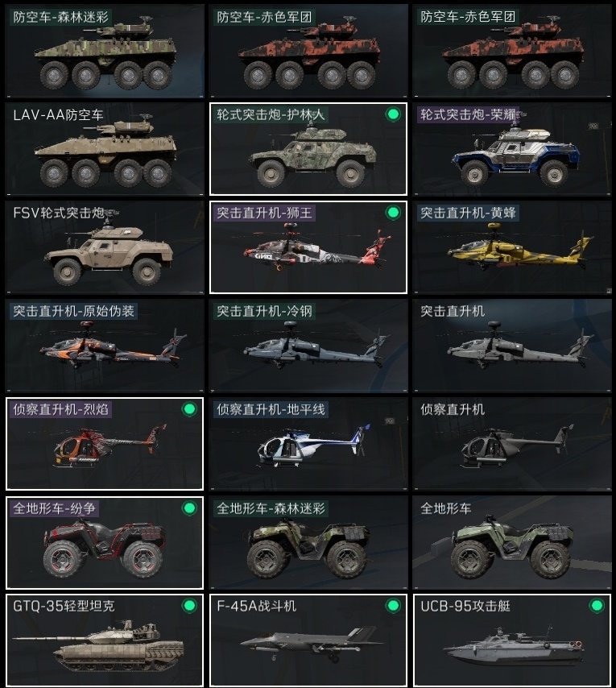Pick the default 侦察直升机 card
The width and height of the screenshot is (616, 688).
pos(512,444)
